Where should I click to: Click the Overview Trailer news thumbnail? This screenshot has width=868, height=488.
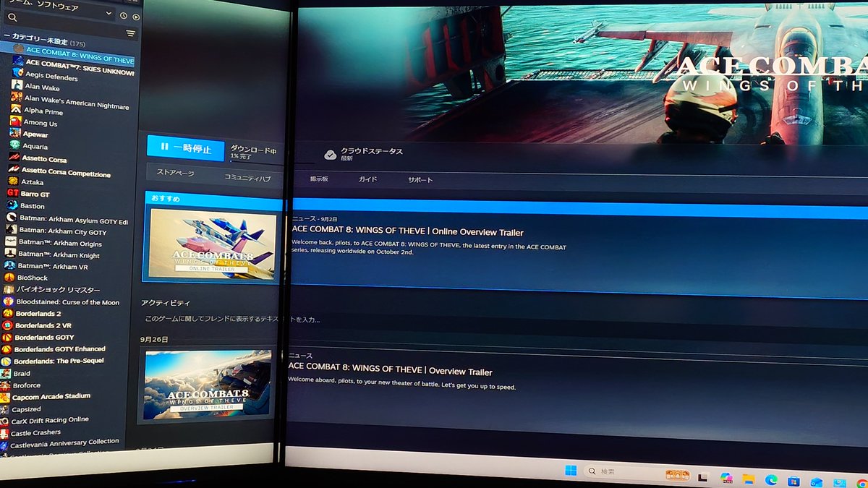tap(208, 385)
